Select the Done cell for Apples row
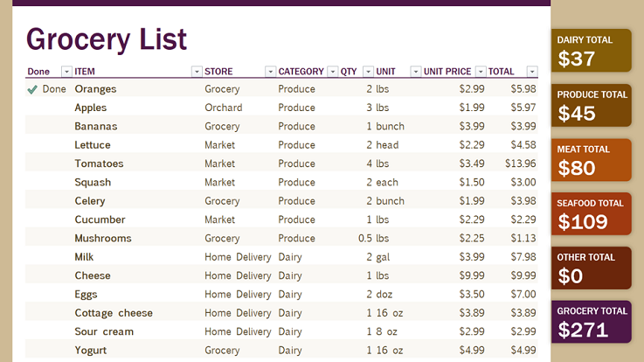 pyautogui.click(x=49, y=108)
